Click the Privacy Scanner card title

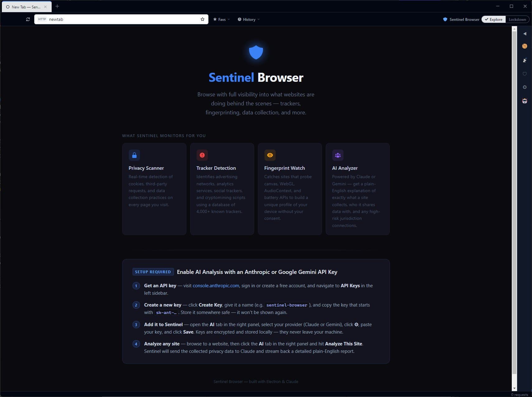point(146,168)
